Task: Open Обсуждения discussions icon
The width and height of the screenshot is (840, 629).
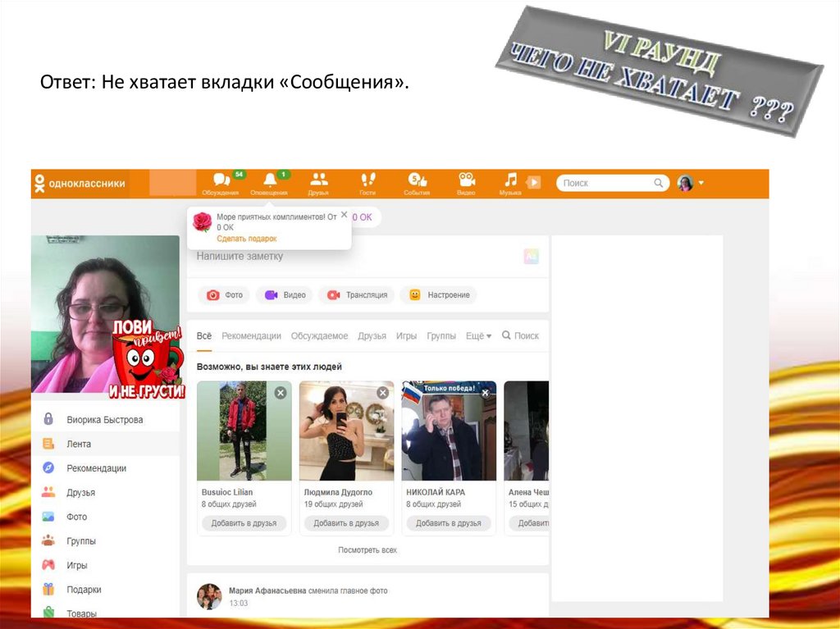Action: pos(220,184)
